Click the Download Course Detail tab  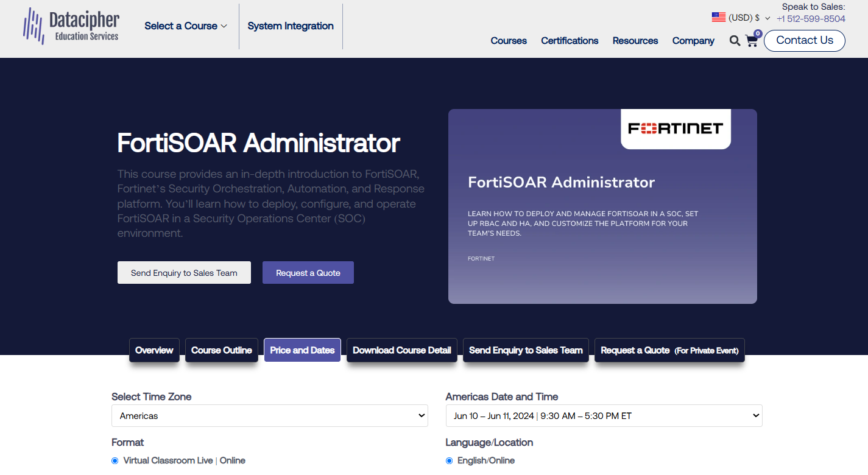coord(402,350)
